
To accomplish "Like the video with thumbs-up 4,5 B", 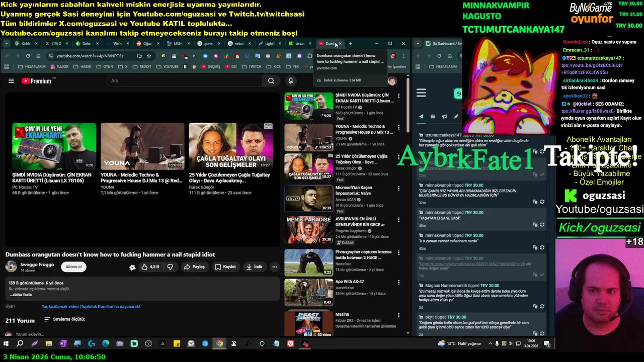I will coord(150,267).
